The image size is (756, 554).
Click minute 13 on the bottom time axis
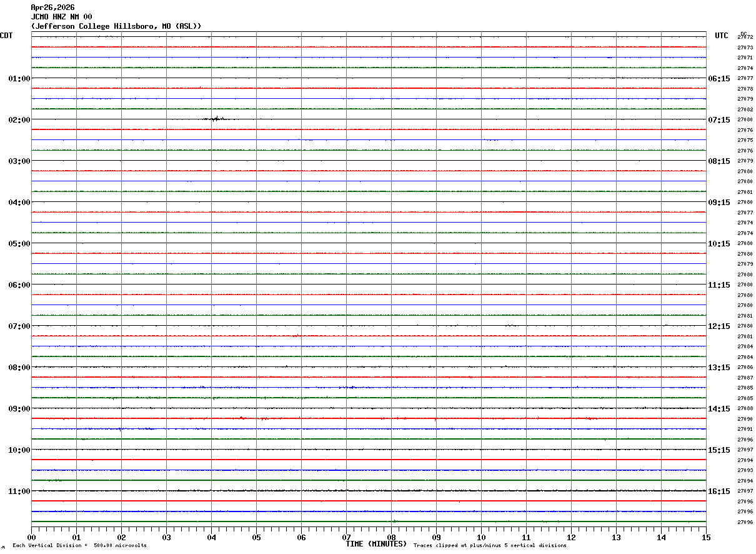(617, 537)
